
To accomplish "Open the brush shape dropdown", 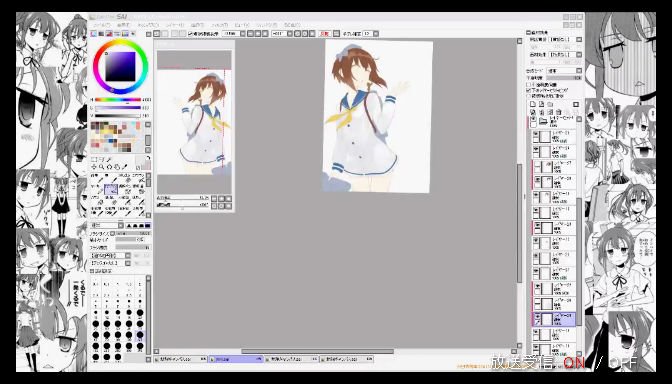I will (x=128, y=255).
